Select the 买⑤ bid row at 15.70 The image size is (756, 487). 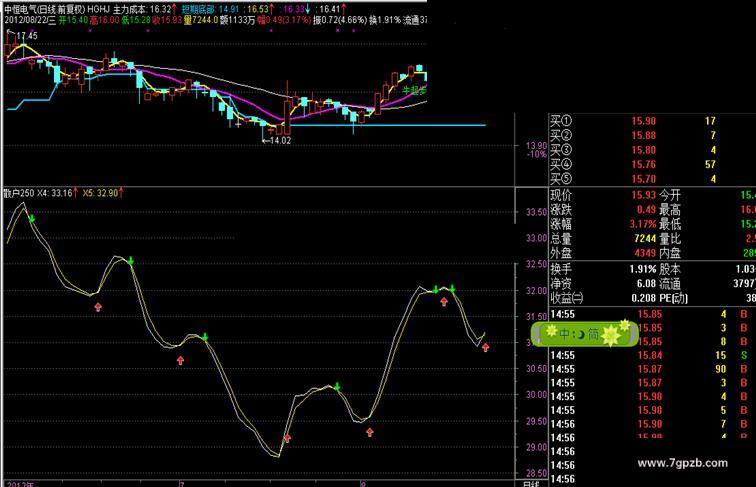[652, 179]
